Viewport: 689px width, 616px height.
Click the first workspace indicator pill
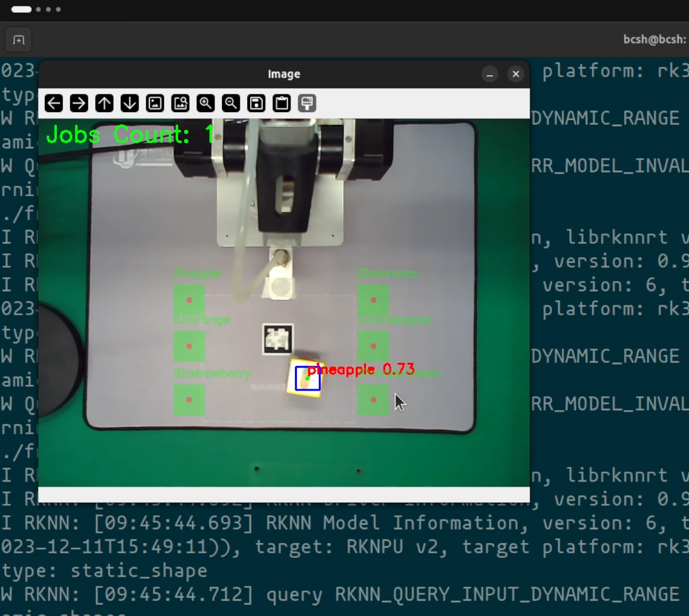pos(21,9)
